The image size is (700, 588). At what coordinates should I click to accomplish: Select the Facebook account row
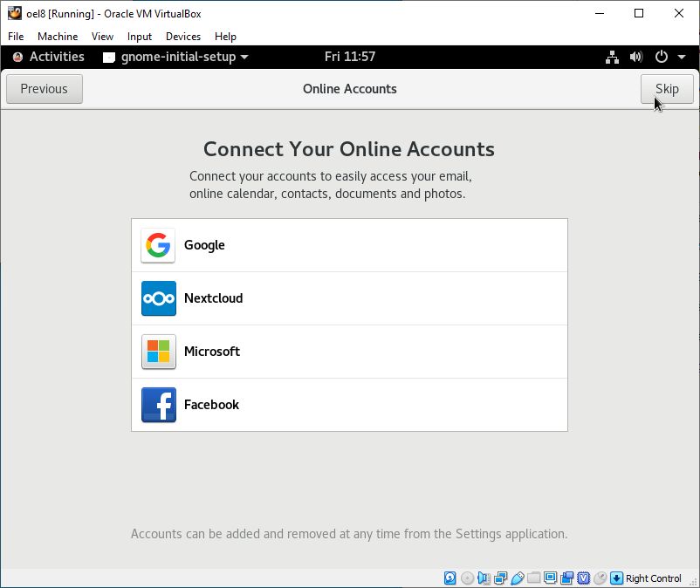(x=349, y=405)
